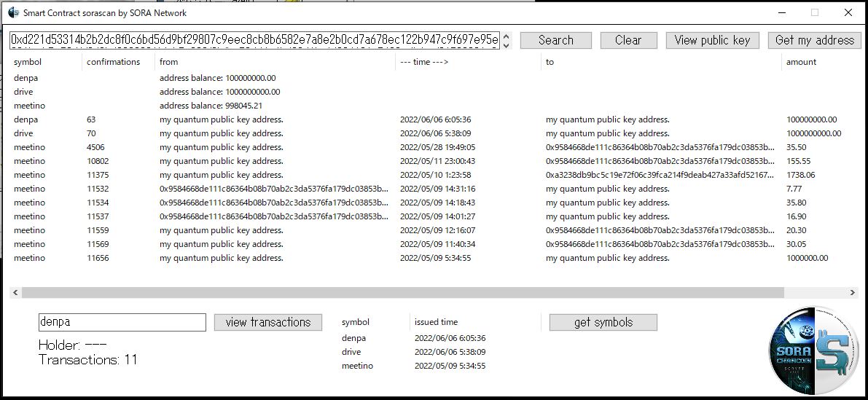Close the sorascan window
This screenshot has width=868, height=400.
(848, 12)
